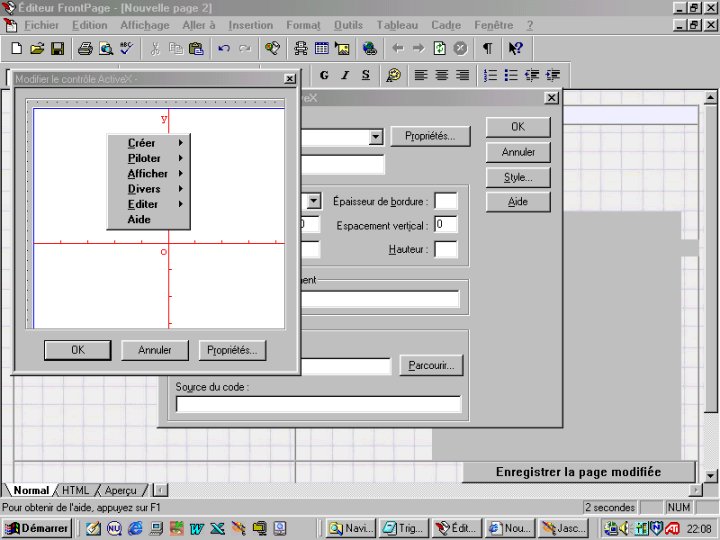The width and height of the screenshot is (720, 540).
Task: Center the text alignment
Action: pyautogui.click(x=441, y=75)
